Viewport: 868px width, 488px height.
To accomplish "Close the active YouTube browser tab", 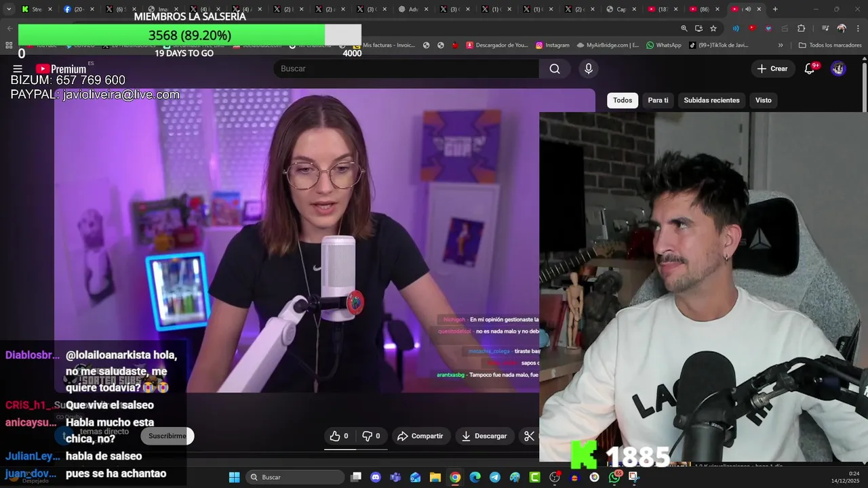I will (x=759, y=9).
